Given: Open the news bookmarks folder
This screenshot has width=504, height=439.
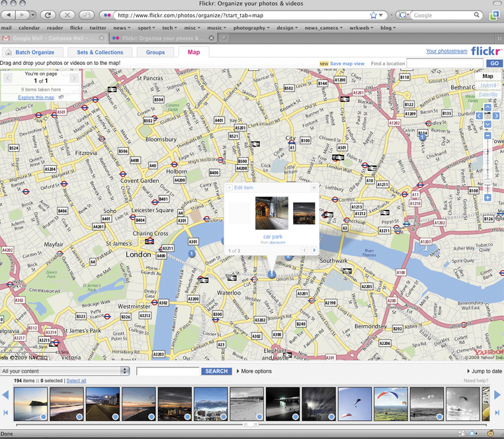Looking at the screenshot, I should [x=122, y=28].
